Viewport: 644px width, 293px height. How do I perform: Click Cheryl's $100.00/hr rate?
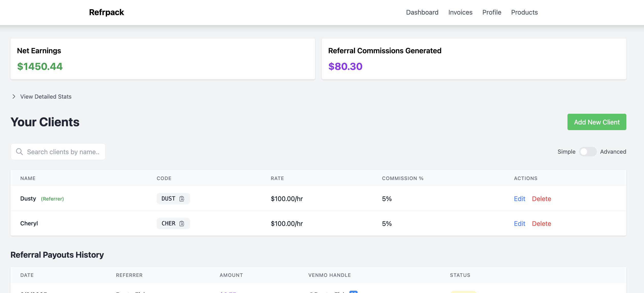pos(287,224)
